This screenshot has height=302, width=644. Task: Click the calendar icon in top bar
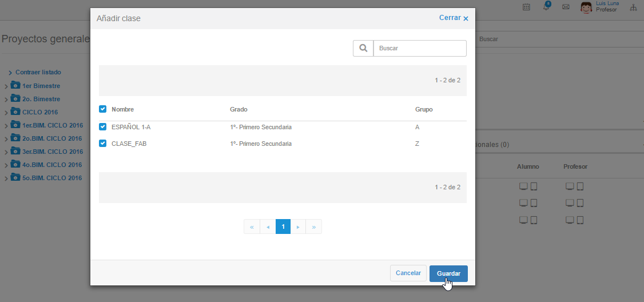(526, 7)
